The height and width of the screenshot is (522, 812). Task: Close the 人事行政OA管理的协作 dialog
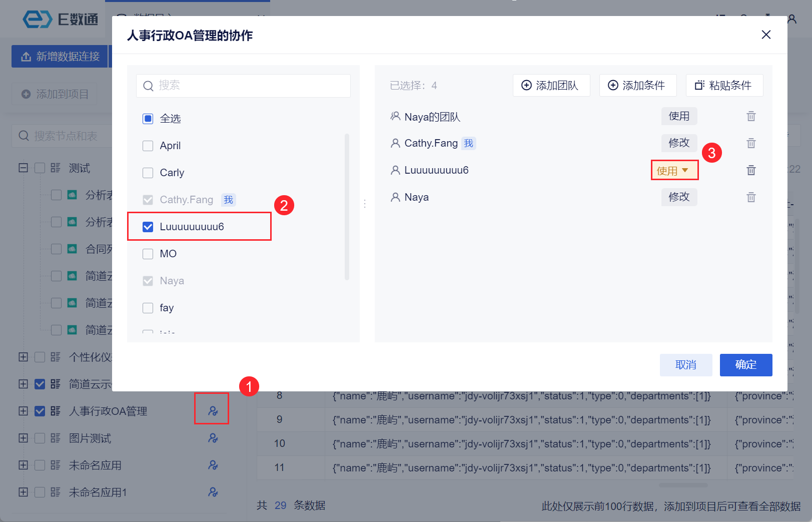point(766,35)
